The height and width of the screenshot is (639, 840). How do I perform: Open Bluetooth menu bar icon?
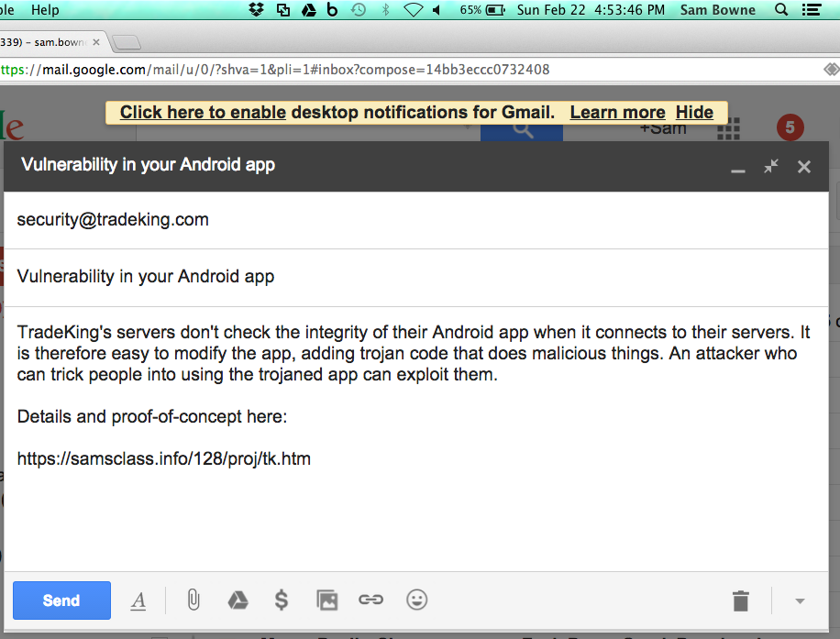point(385,10)
